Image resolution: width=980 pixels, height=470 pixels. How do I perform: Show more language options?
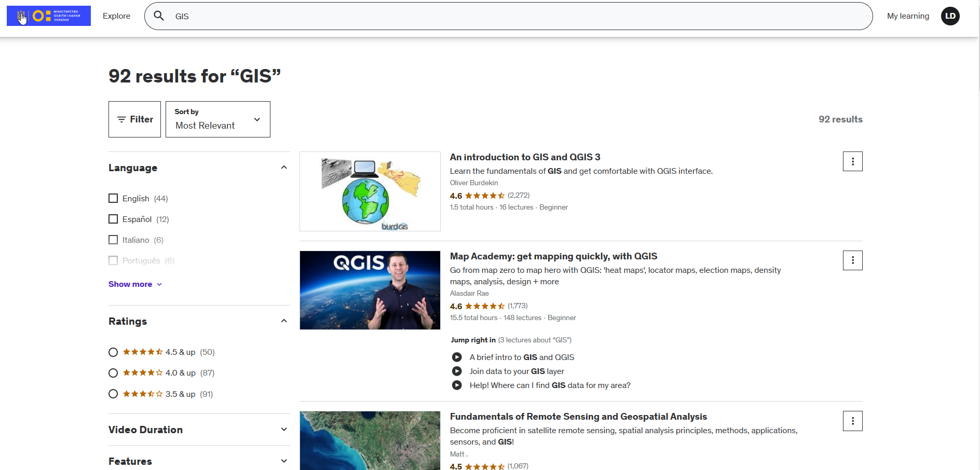click(135, 284)
